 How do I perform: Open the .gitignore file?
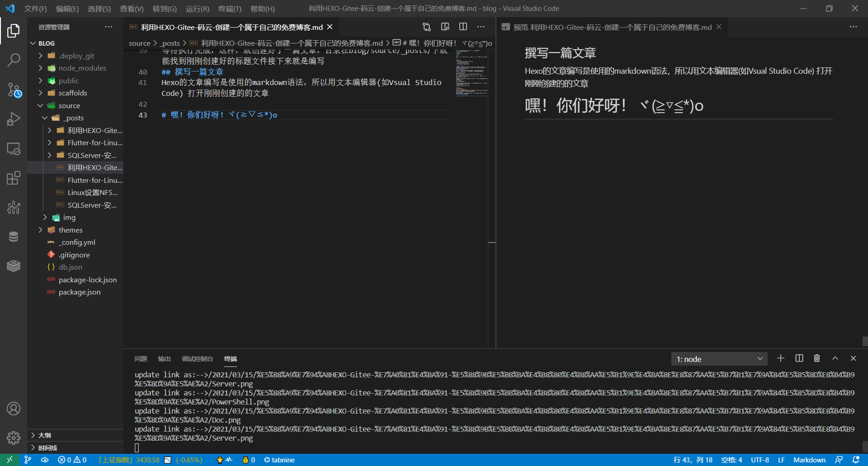coord(75,255)
